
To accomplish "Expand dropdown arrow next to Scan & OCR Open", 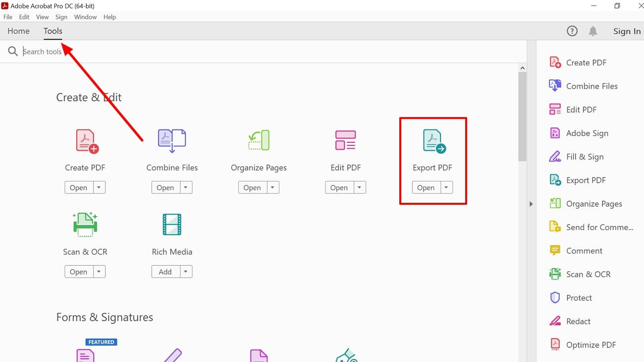I will click(x=99, y=272).
